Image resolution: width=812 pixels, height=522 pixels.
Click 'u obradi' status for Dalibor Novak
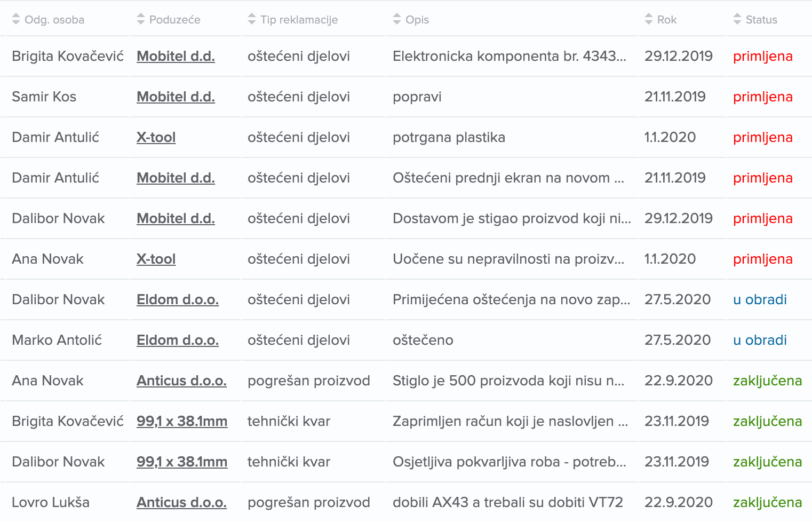pyautogui.click(x=760, y=299)
